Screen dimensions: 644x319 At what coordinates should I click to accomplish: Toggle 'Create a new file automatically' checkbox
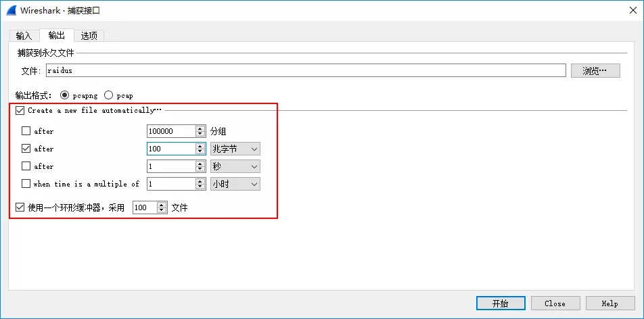coord(20,110)
